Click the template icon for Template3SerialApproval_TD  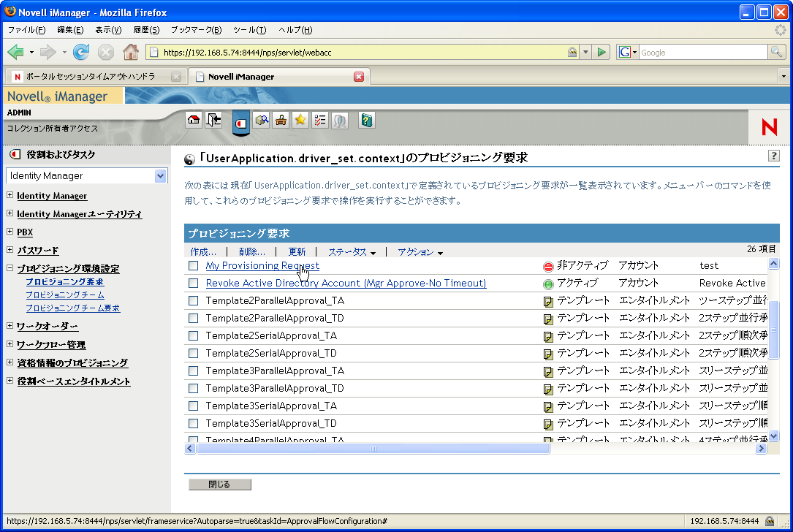tap(547, 425)
